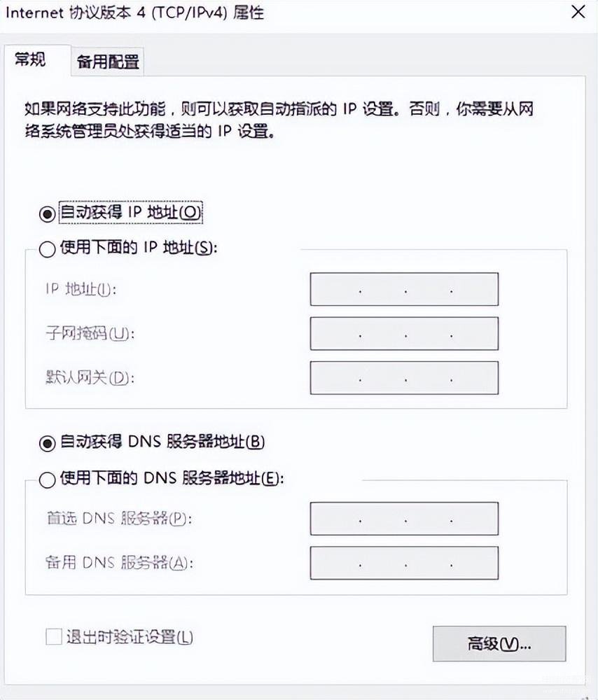Select 自动获得 IP 地址 radio button
Screen dimensions: 598x700
47,213
